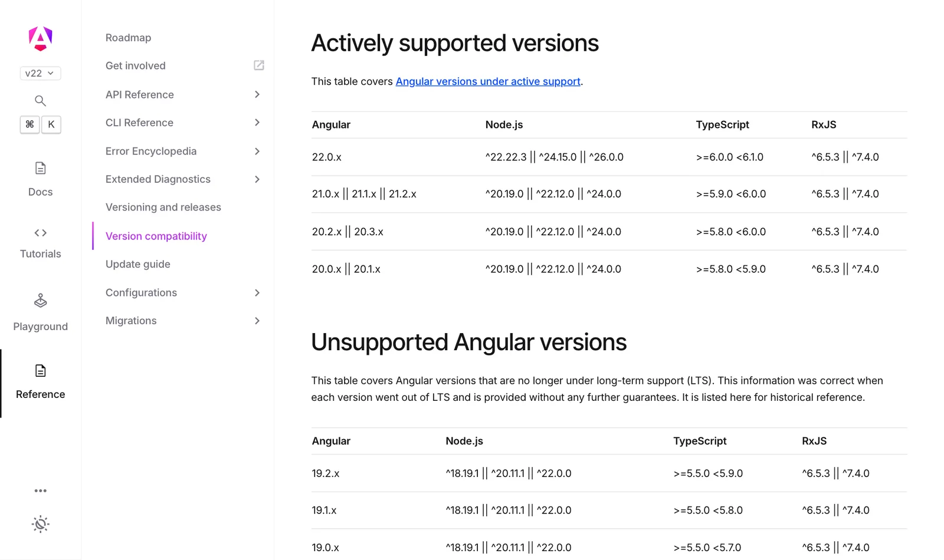Click the Docs document icon

[x=40, y=169]
